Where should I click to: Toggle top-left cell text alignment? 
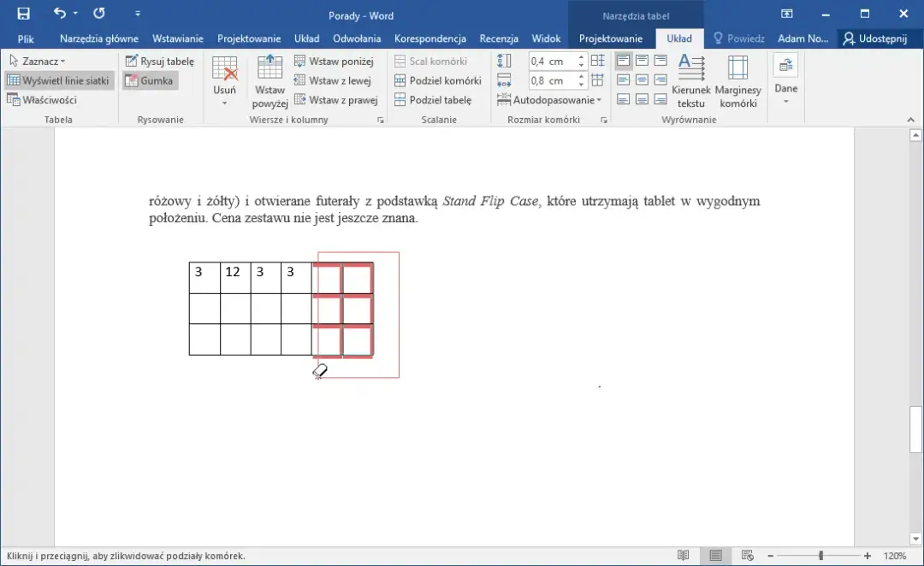click(x=623, y=60)
